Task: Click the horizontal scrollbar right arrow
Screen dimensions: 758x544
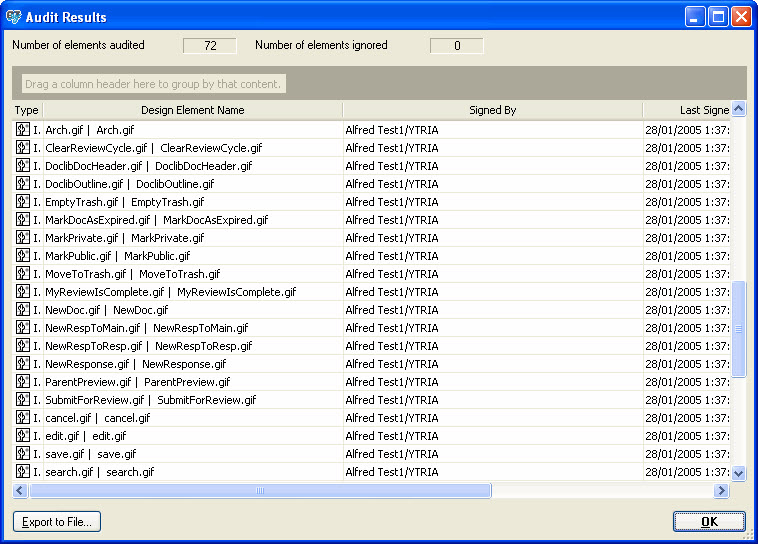Action: coord(721,491)
